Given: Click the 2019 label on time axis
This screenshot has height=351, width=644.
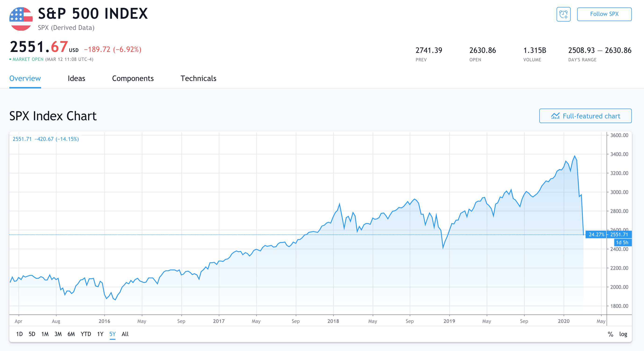Looking at the screenshot, I should point(449,321).
